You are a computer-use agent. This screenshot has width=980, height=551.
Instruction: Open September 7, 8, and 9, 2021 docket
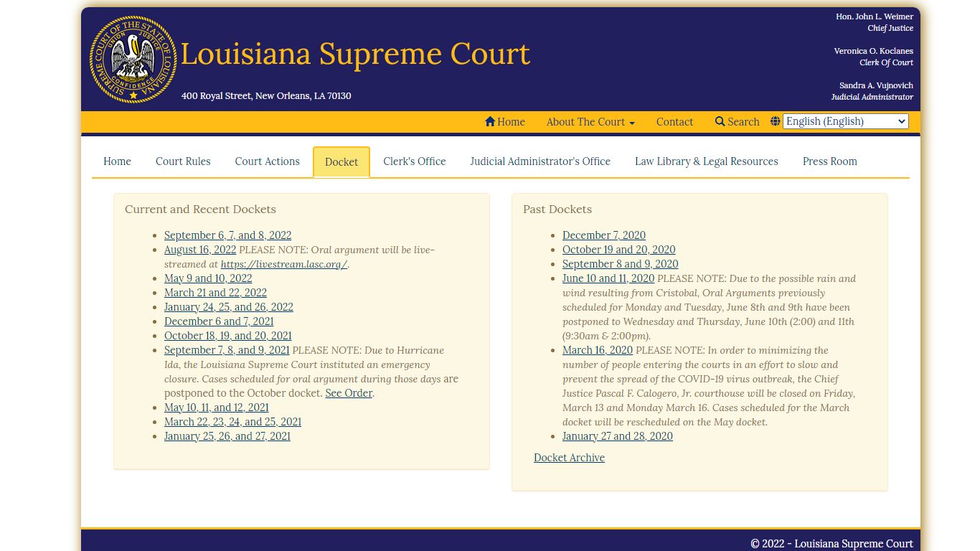pyautogui.click(x=227, y=350)
